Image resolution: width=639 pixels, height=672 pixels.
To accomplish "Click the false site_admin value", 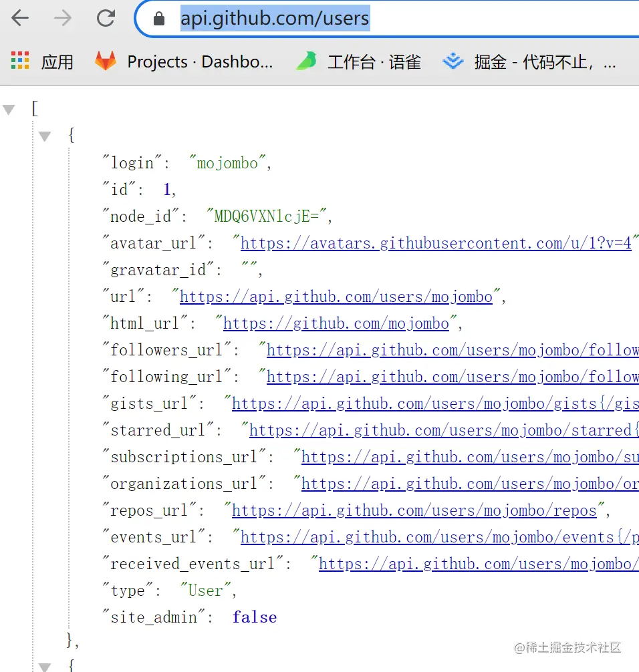I will click(x=254, y=618).
